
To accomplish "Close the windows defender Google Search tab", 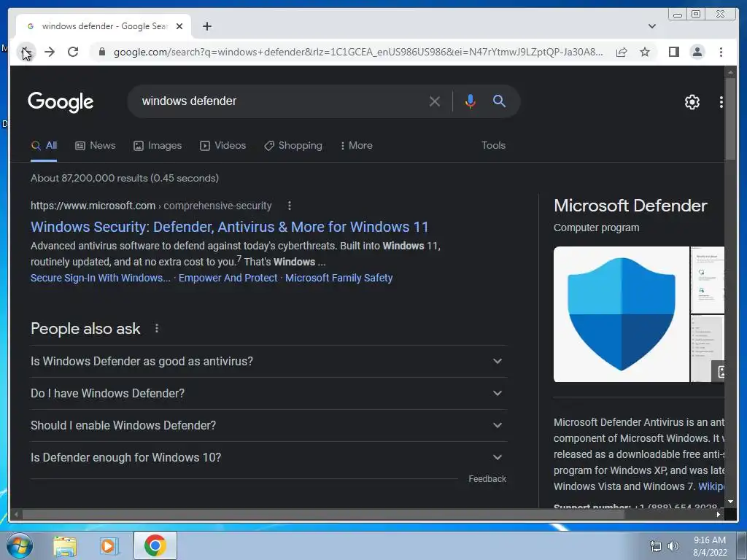I will click(x=179, y=27).
